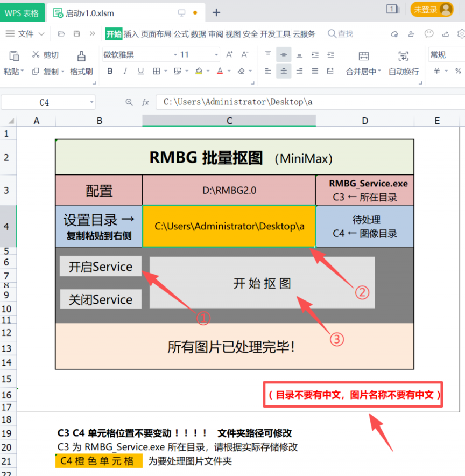Image resolution: width=465 pixels, height=476 pixels.
Task: Open the number format dropdown (常规)
Action: (445, 54)
